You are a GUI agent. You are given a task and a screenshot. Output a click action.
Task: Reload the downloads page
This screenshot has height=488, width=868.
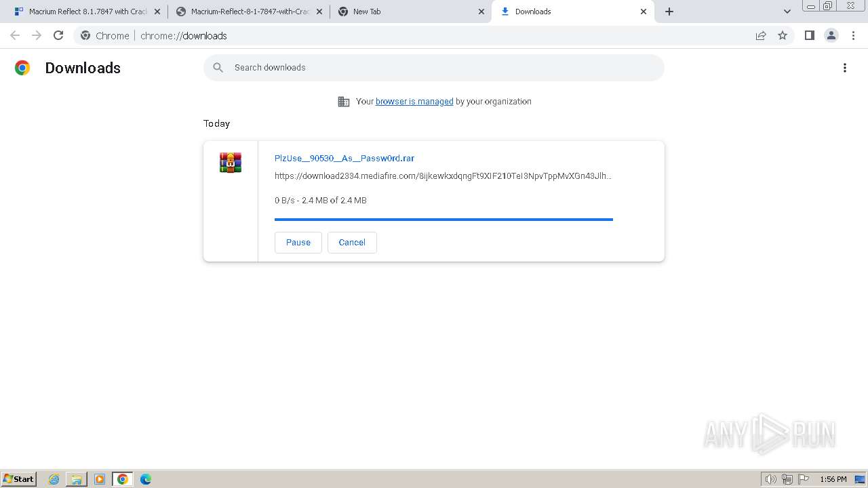58,35
